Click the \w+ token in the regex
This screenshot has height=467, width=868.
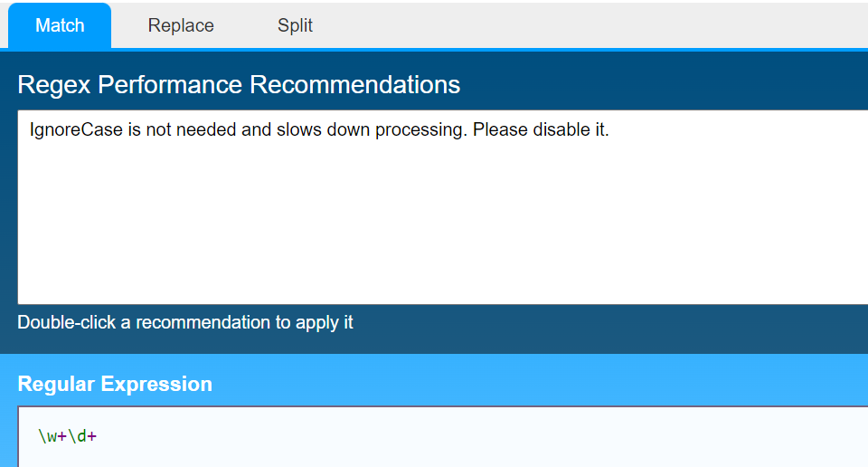click(x=52, y=436)
